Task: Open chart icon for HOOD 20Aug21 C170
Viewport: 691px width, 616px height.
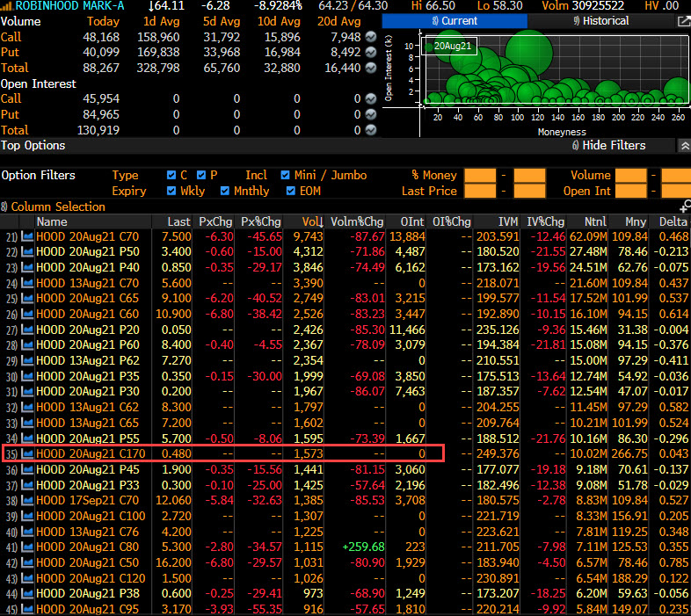Action: (27, 453)
